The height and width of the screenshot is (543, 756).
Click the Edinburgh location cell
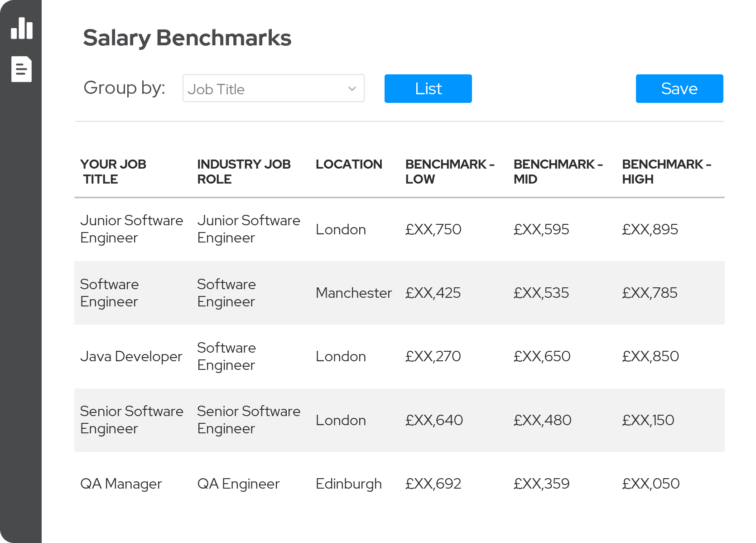click(x=348, y=484)
